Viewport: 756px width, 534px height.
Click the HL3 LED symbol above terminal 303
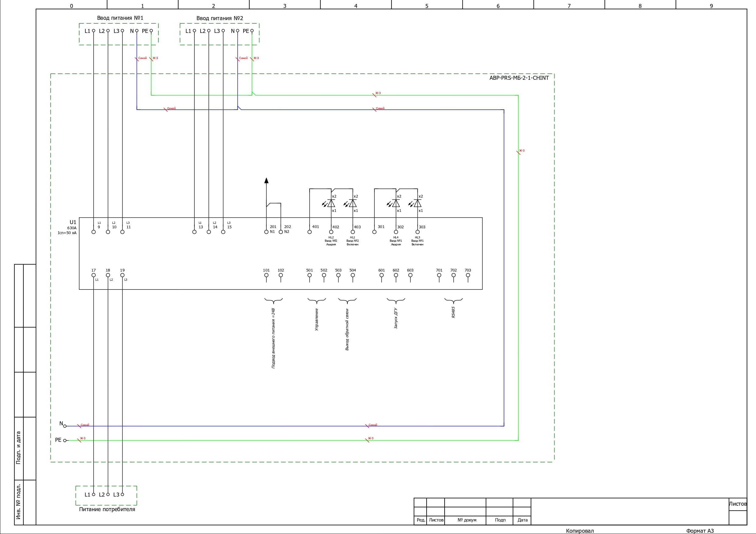tap(417, 203)
